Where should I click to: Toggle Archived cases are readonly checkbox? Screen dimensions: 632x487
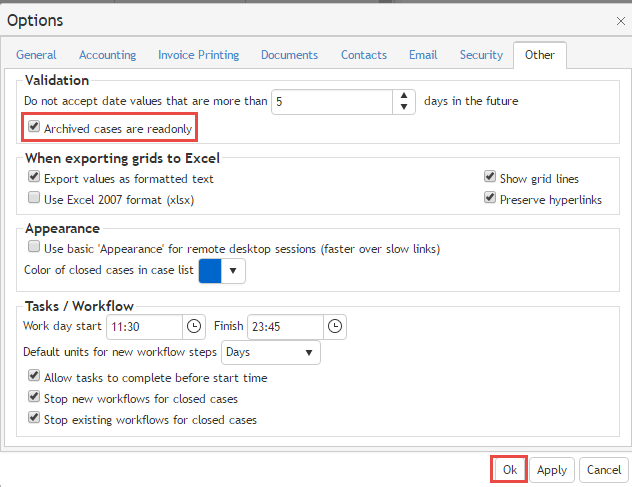click(x=35, y=128)
